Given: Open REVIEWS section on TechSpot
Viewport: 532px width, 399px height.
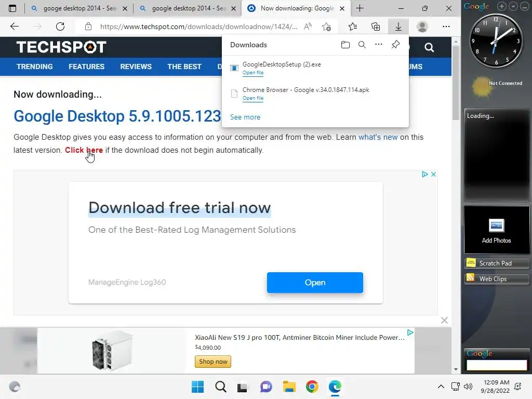Looking at the screenshot, I should 136,66.
